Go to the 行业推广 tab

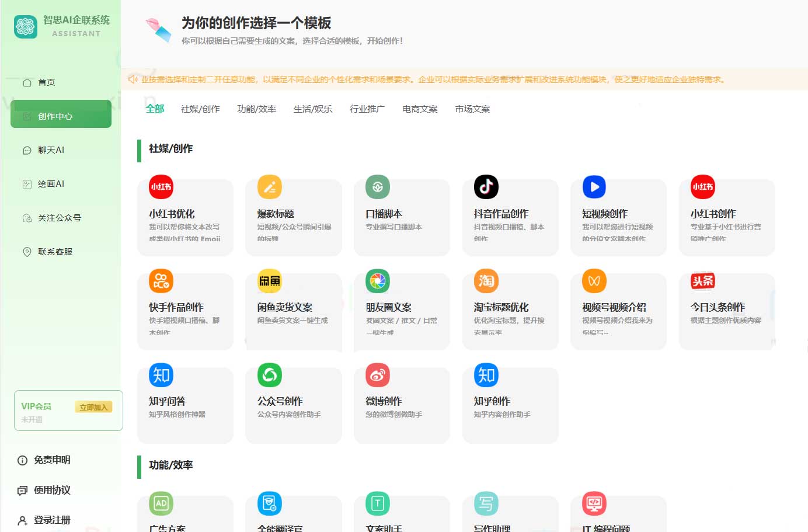pos(367,109)
